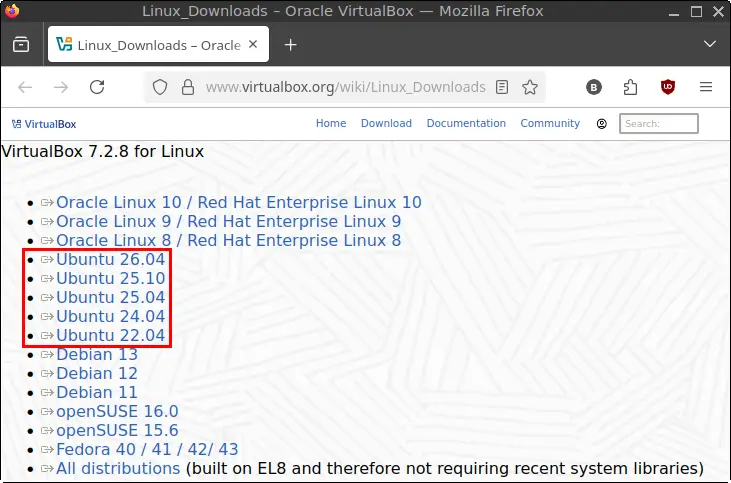Screen dimensions: 731x483
Task: Focus the virtualbox.org address bar
Action: (345, 87)
